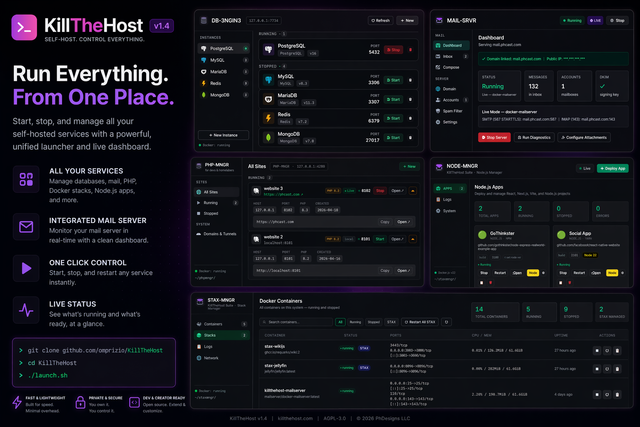Collapse website 3 details with orange arrow

413,191
